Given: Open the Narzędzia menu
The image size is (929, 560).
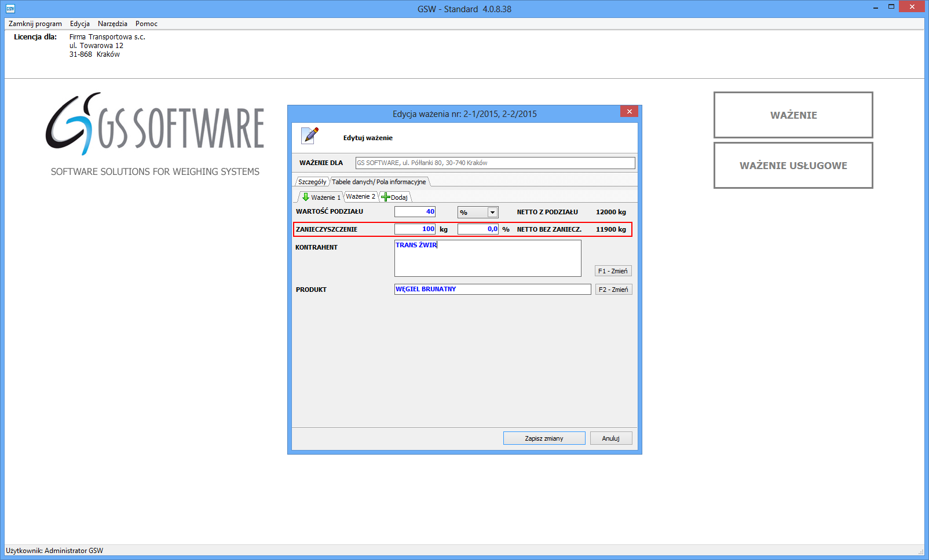Looking at the screenshot, I should click(x=112, y=24).
